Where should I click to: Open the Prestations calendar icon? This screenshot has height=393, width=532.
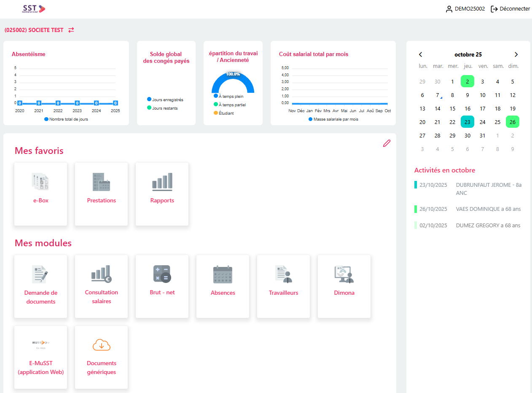click(101, 182)
